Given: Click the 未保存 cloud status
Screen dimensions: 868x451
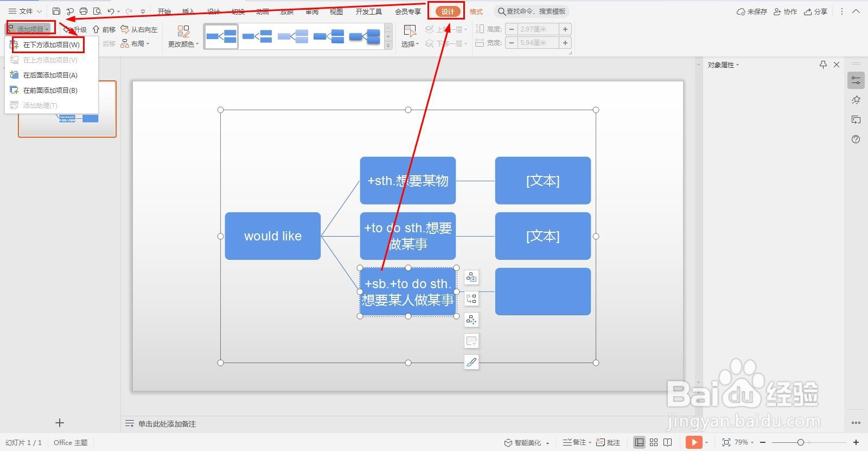Looking at the screenshot, I should tap(751, 11).
